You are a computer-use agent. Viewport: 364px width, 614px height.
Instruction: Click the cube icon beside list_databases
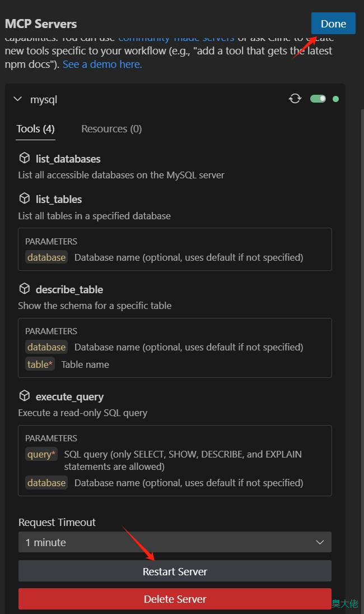25,158
